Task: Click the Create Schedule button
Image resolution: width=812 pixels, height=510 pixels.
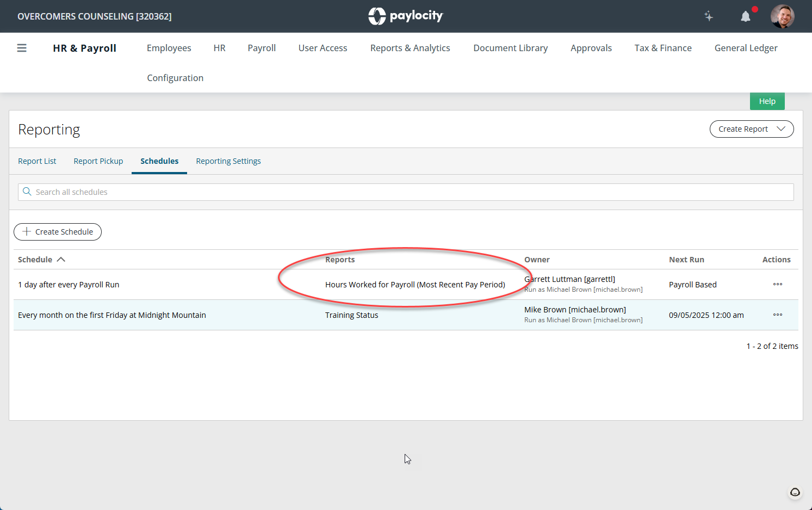Action: (x=58, y=232)
